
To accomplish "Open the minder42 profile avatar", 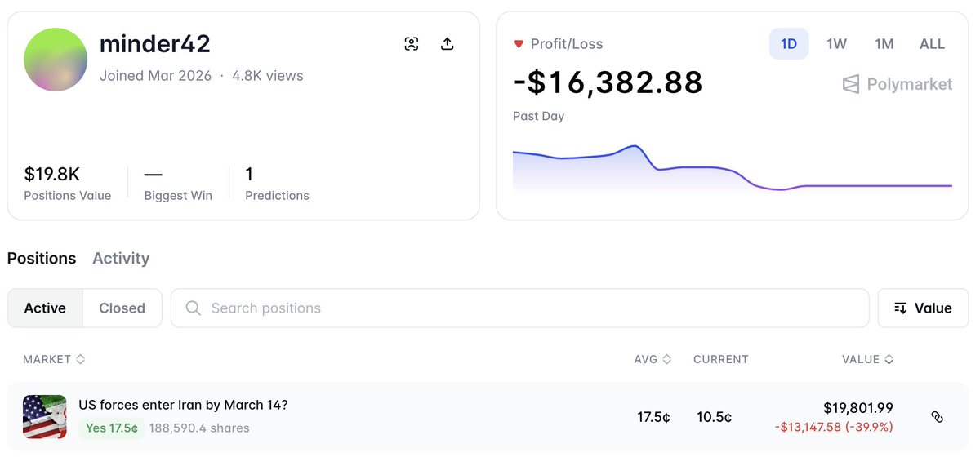I will click(x=56, y=60).
